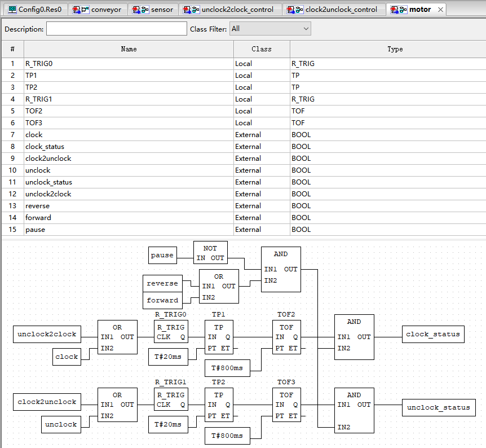This screenshot has width=486, height=448.
Task: Open the clock2unclock_control tab
Action: [334, 10]
